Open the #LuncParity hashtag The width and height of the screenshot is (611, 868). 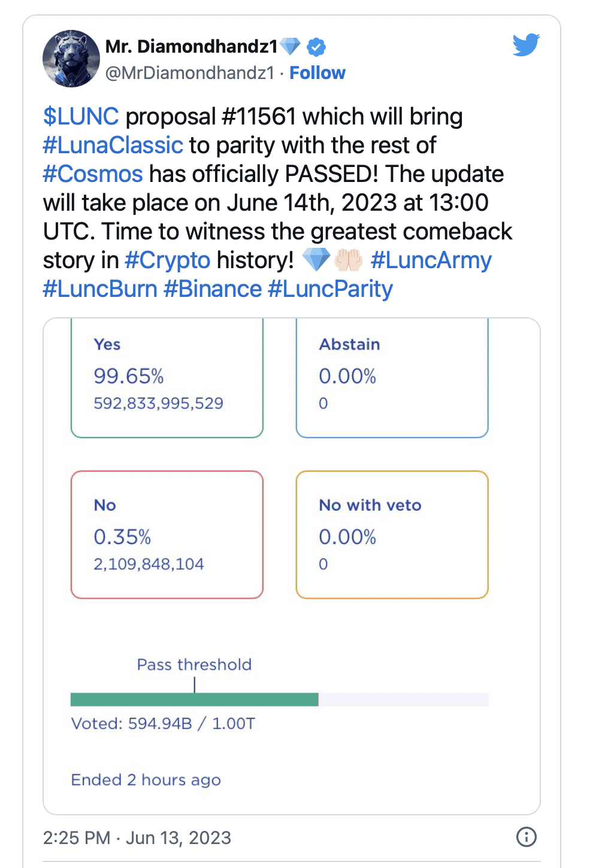point(330,289)
